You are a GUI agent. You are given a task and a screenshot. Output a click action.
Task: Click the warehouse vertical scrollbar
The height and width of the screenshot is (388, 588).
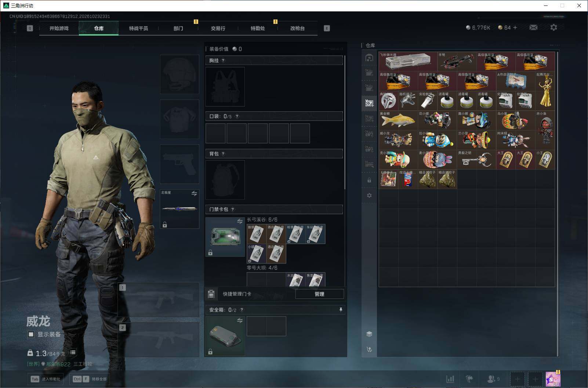coord(558,204)
